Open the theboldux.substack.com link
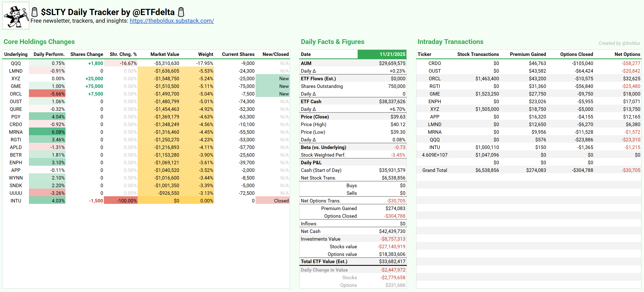This screenshot has height=292, width=644. pyautogui.click(x=171, y=21)
